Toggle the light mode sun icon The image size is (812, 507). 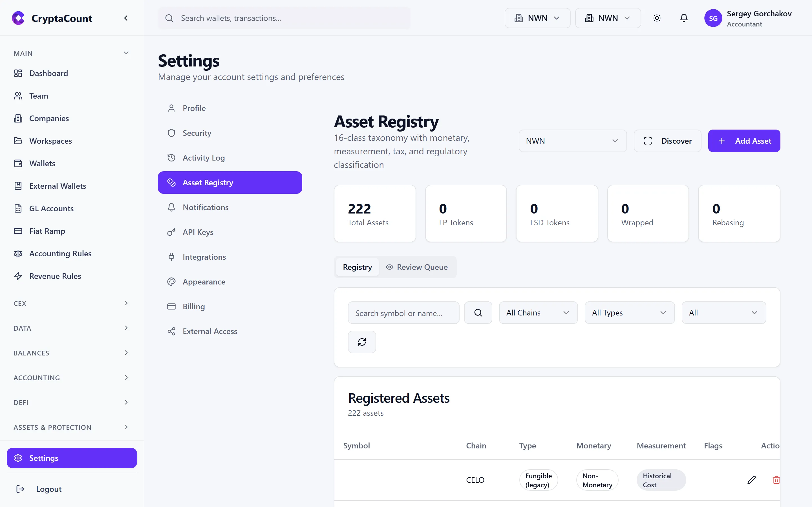657,18
